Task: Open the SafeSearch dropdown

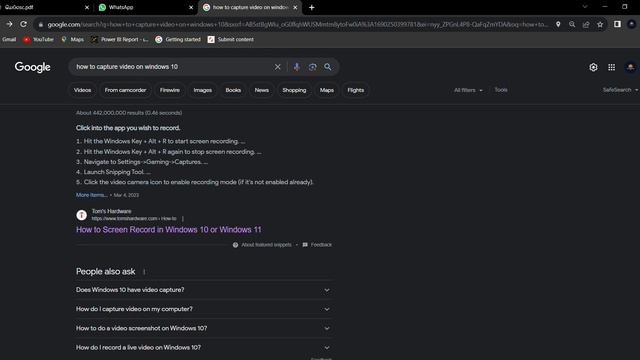Action: 620,90
